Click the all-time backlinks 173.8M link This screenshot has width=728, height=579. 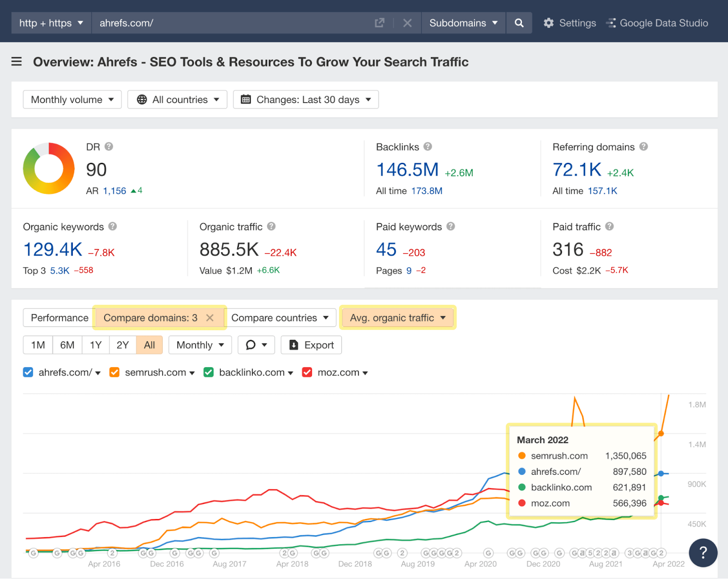pos(427,191)
